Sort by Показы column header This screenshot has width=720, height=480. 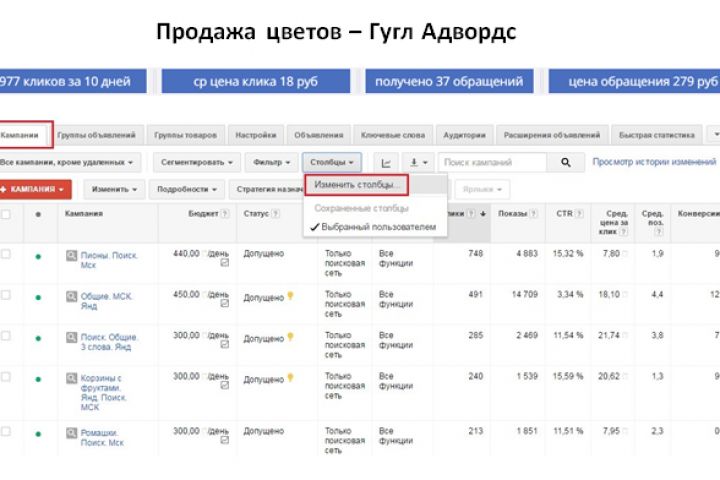click(x=512, y=214)
